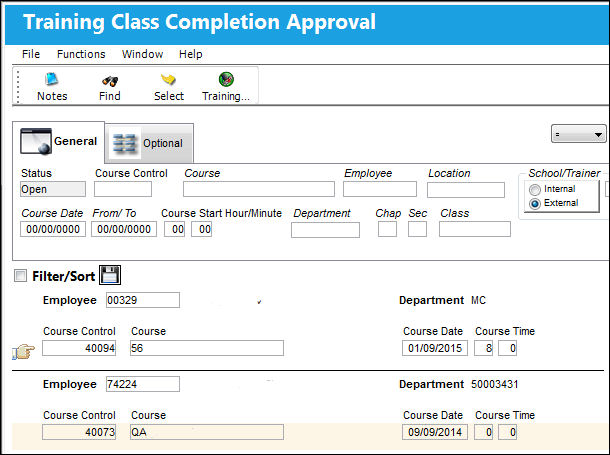Open the Functions menu
The width and height of the screenshot is (610, 455).
(x=81, y=54)
